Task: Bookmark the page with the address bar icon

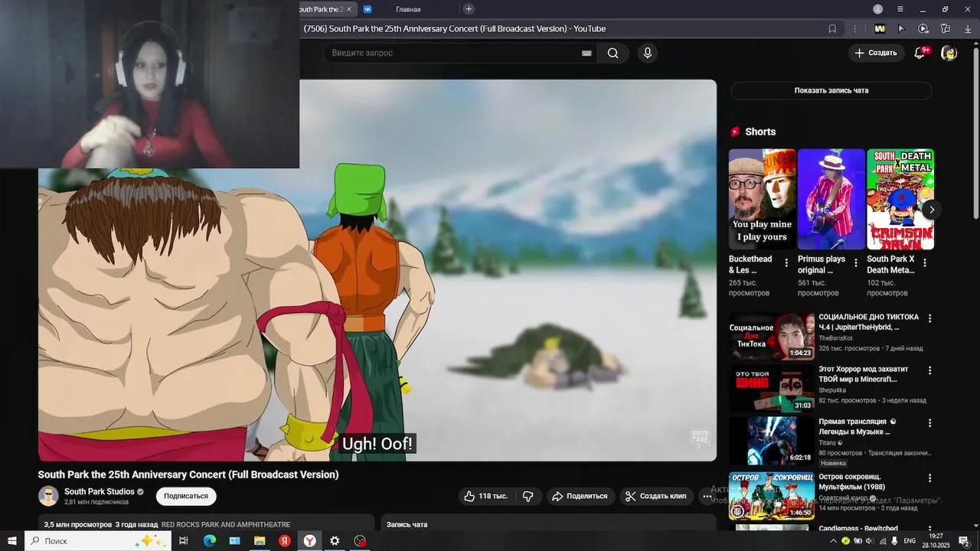Action: pyautogui.click(x=832, y=29)
